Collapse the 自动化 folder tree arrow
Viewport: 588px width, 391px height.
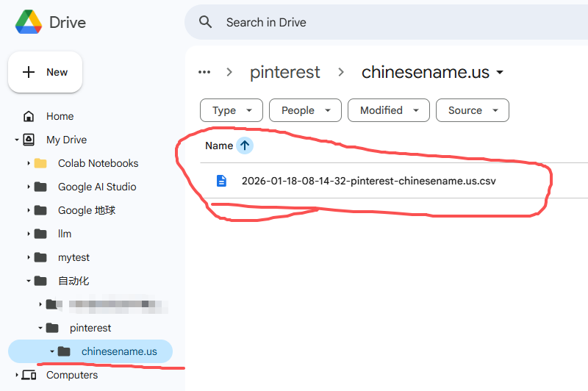click(x=28, y=281)
